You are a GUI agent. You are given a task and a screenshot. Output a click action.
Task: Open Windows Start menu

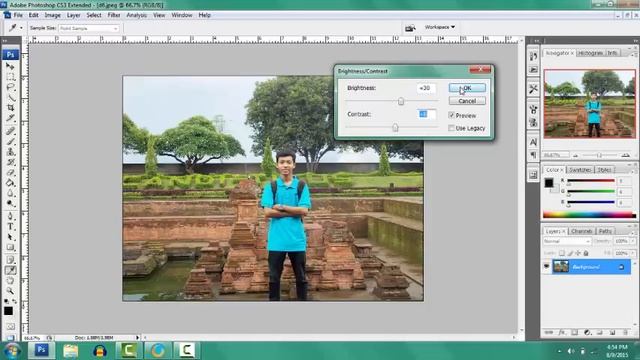[11, 351]
